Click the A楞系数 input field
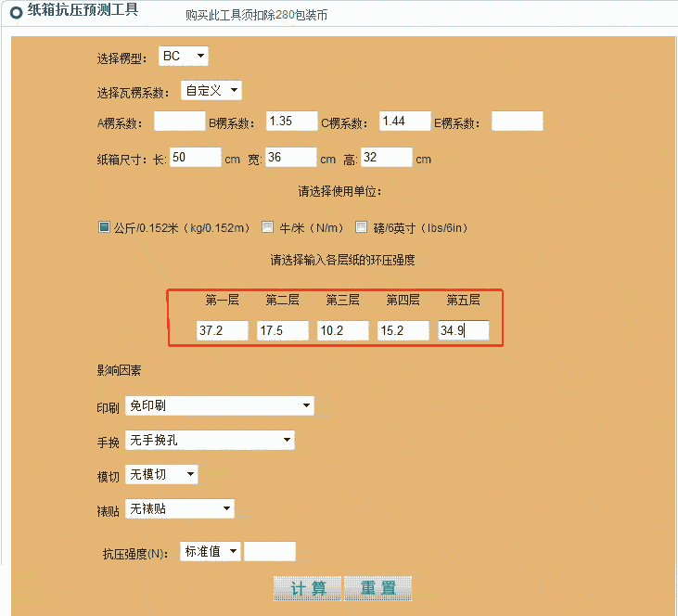This screenshot has height=616, width=678. pyautogui.click(x=179, y=122)
